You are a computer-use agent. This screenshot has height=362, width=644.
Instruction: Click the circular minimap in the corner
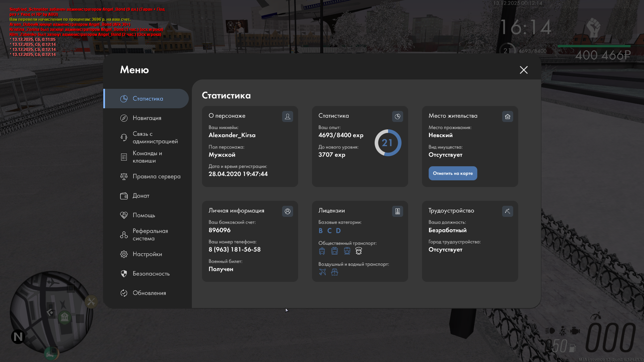click(x=51, y=312)
